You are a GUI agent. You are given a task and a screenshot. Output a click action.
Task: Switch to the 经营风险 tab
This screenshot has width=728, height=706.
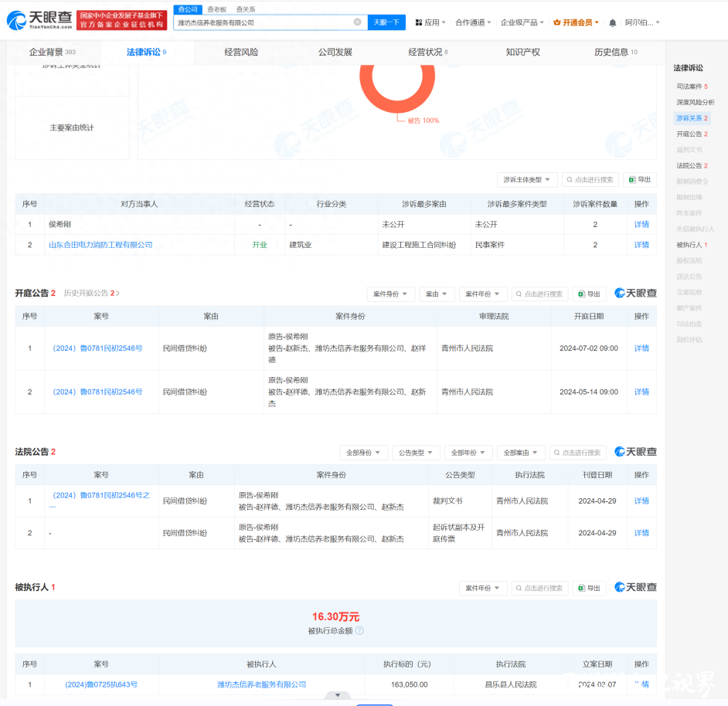(x=241, y=52)
